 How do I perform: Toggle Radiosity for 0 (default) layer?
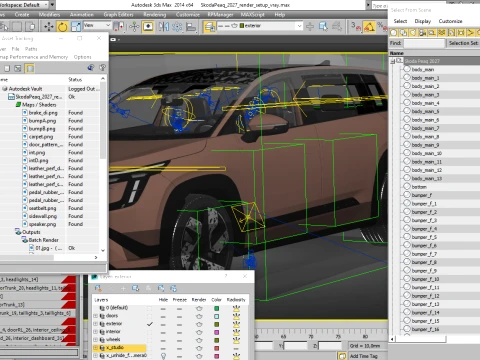[x=236, y=308]
